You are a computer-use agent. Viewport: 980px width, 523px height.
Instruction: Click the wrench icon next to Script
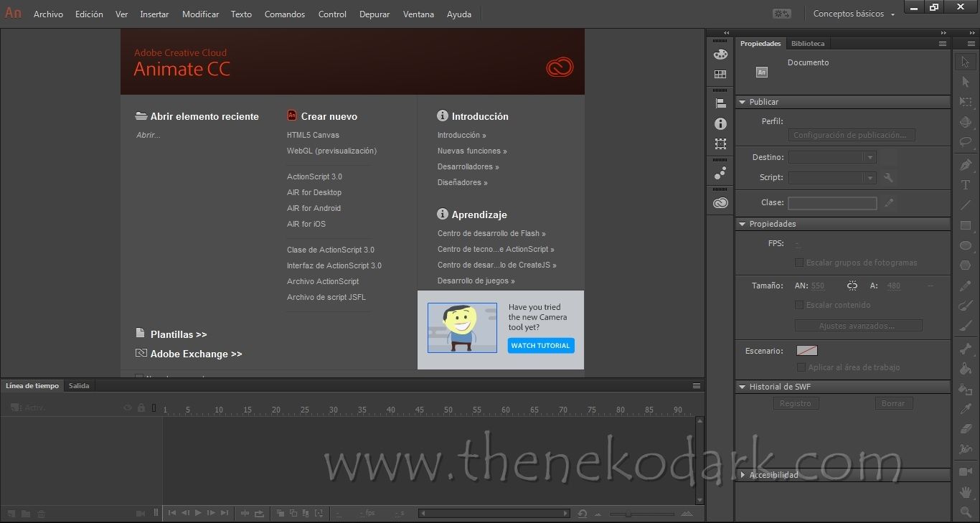coord(888,178)
